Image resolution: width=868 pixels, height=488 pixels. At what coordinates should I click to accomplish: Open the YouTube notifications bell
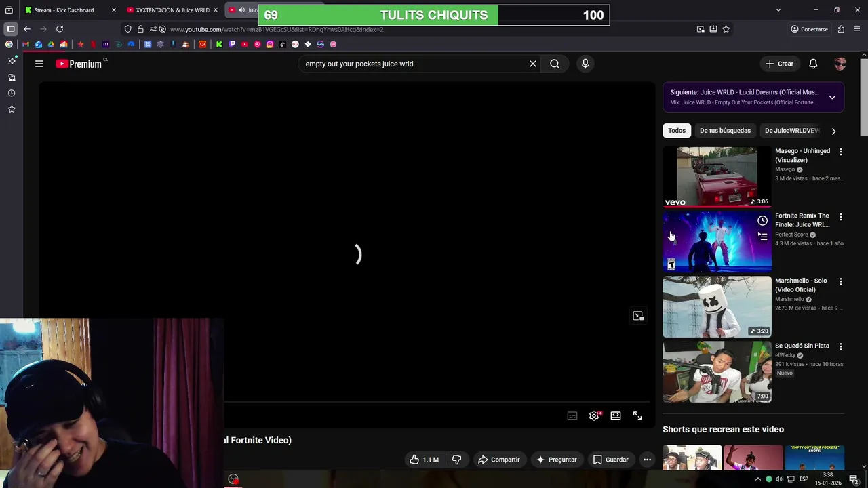coord(813,64)
